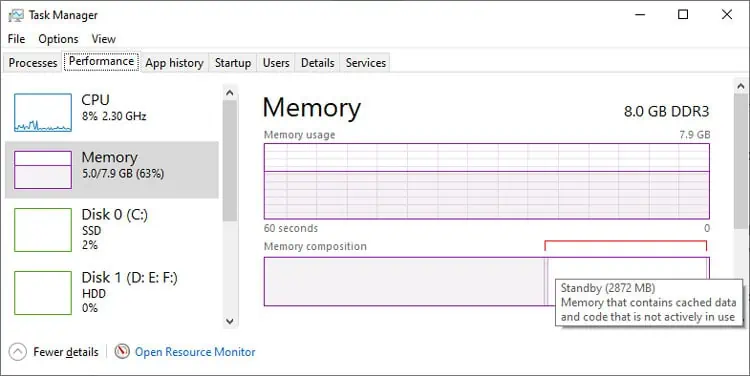This screenshot has height=376, width=750.
Task: Click the Memory pane scrollbar thumb
Action: point(741,161)
